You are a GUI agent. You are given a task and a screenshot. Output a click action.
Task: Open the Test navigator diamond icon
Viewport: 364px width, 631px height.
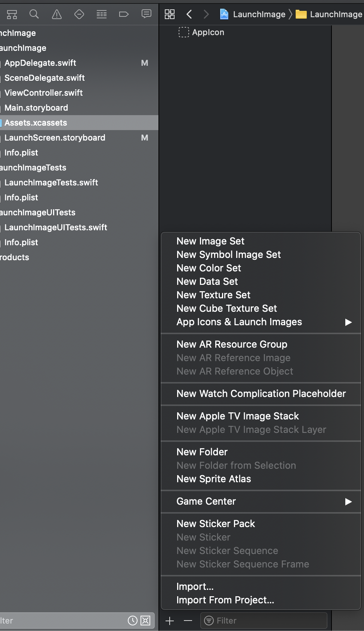(79, 14)
